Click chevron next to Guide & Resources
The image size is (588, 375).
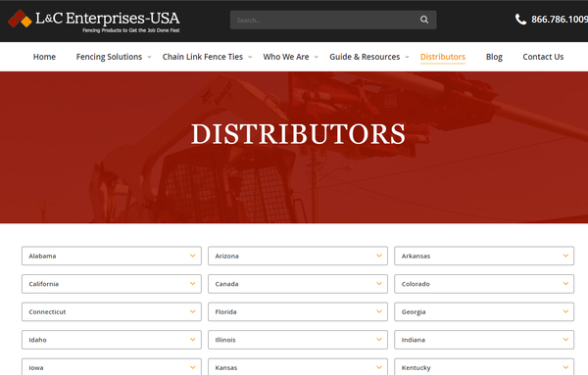(407, 57)
